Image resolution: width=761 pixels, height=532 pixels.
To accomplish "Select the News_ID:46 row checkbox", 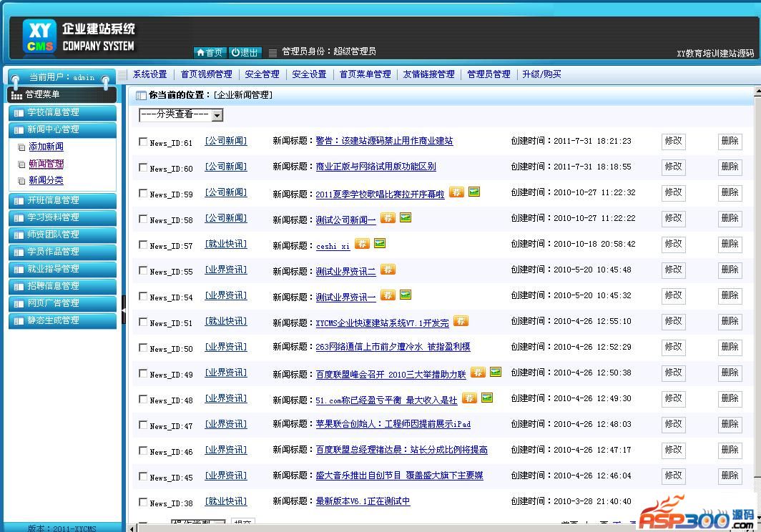I will pyautogui.click(x=143, y=450).
